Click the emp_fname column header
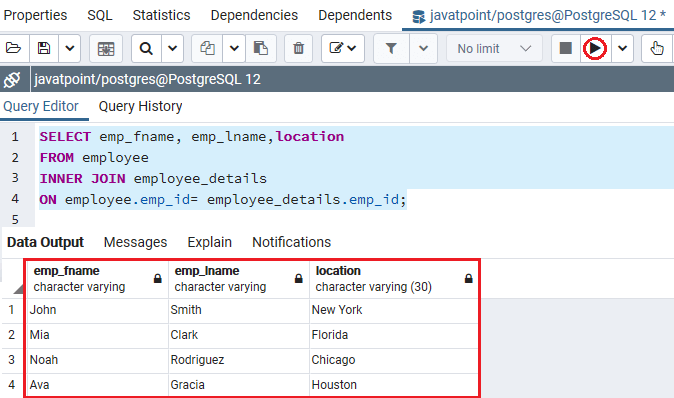The image size is (674, 398). (97, 279)
